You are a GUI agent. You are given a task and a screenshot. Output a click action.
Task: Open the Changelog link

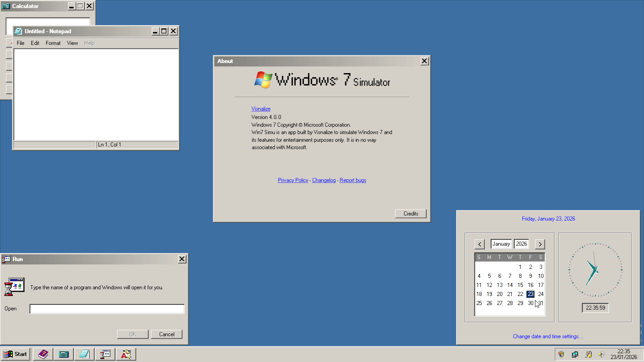[324, 180]
